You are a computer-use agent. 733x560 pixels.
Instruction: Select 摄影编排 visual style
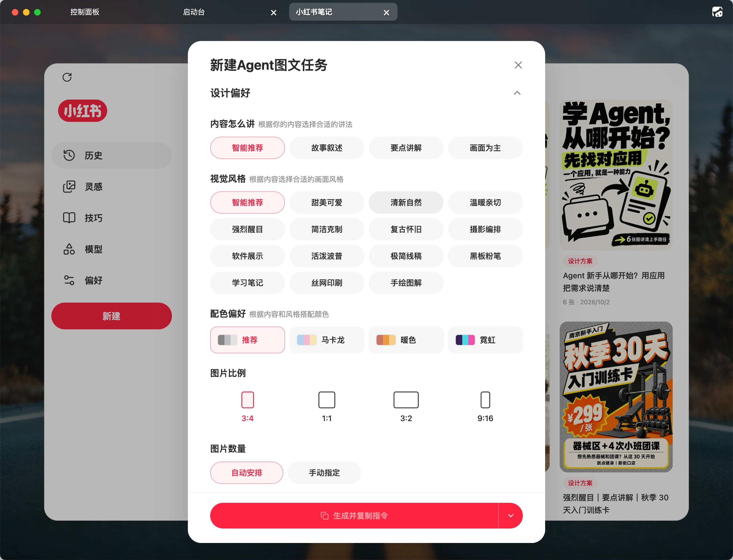485,229
